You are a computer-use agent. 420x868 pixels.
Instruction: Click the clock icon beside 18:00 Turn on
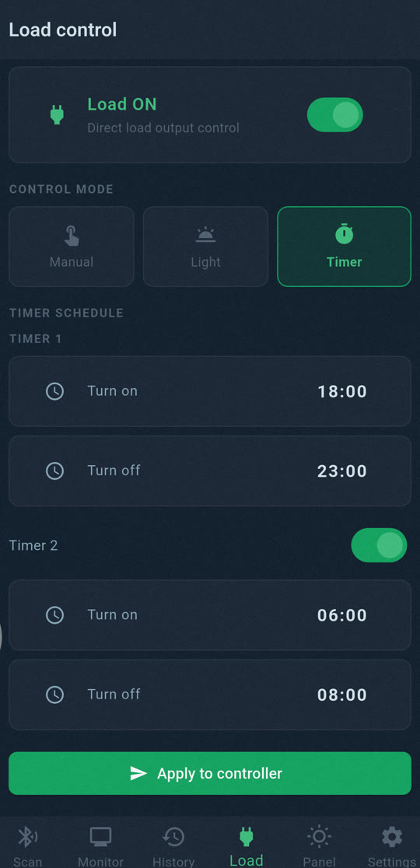point(54,391)
